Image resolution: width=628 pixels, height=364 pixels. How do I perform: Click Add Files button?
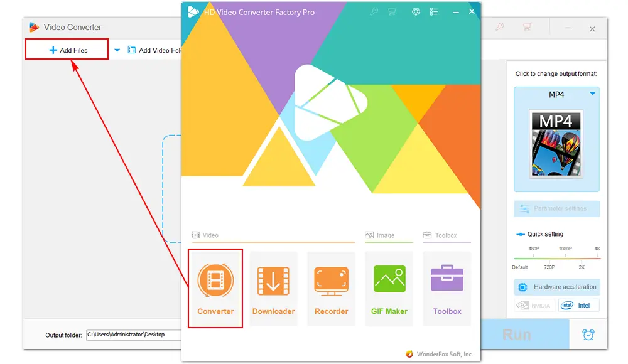[67, 50]
